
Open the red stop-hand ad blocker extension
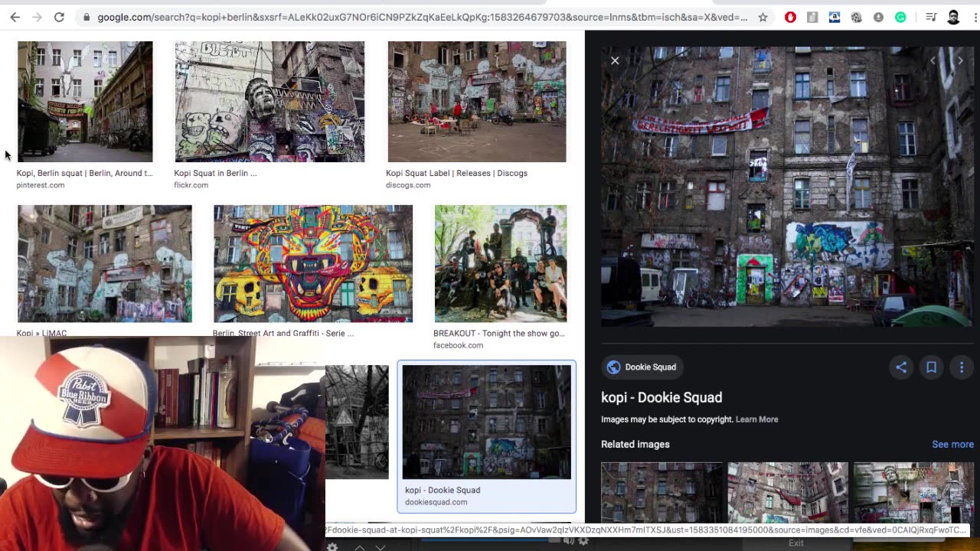(790, 17)
